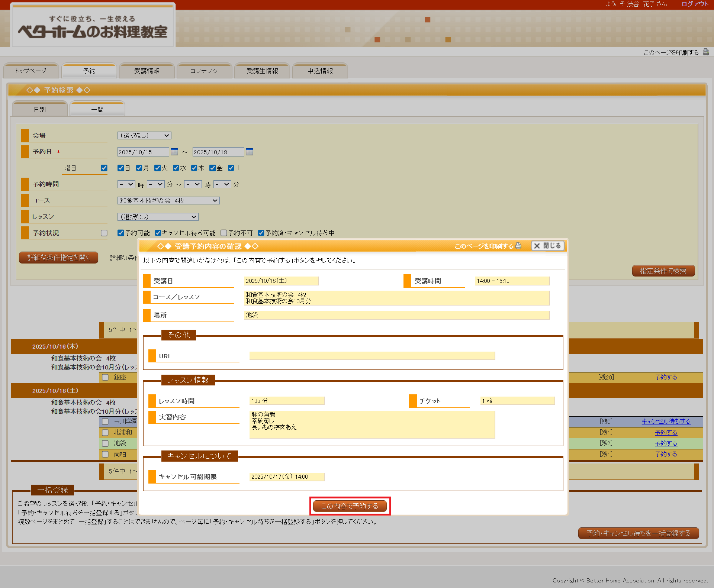Open calendar picker for end date
The height and width of the screenshot is (588, 714).
pyautogui.click(x=250, y=152)
